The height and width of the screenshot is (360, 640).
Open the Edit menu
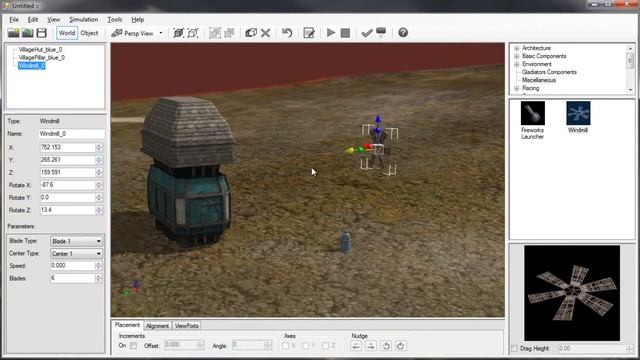pos(33,20)
